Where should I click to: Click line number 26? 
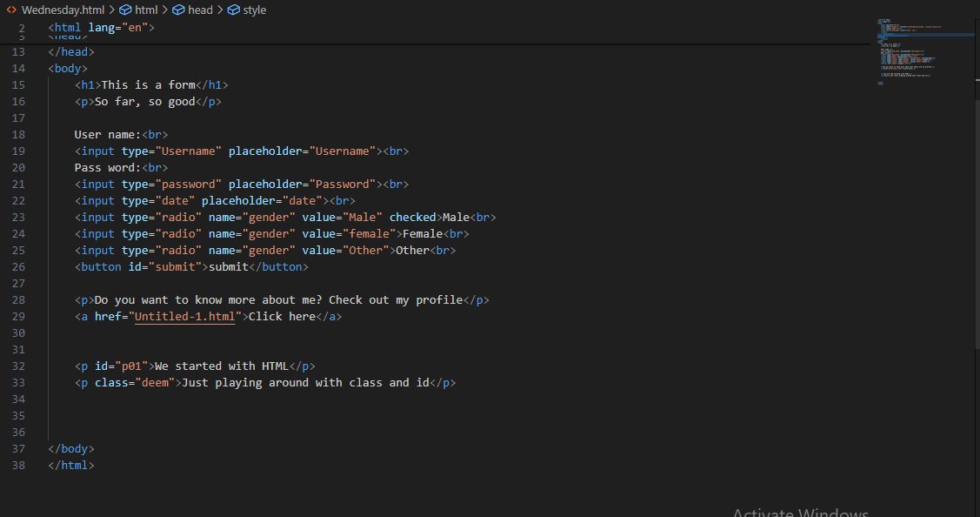coord(18,266)
